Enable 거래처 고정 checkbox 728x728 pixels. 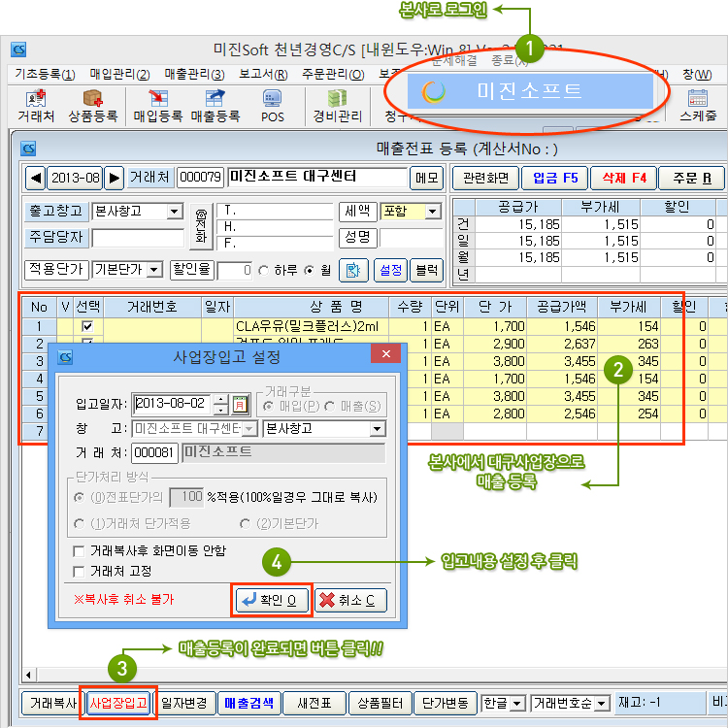point(79,571)
